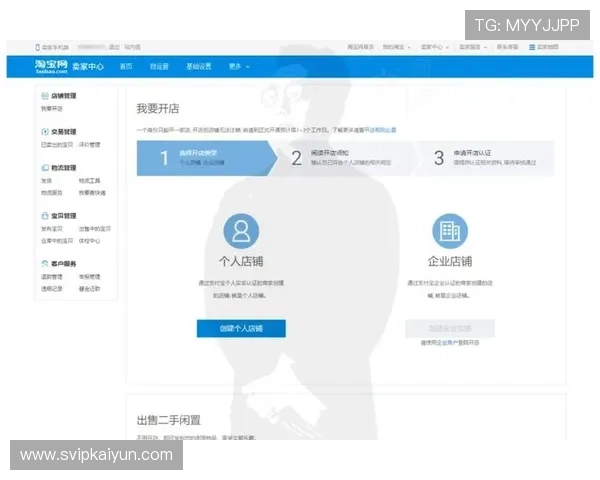Click the 我要开店 page heading

(158, 108)
